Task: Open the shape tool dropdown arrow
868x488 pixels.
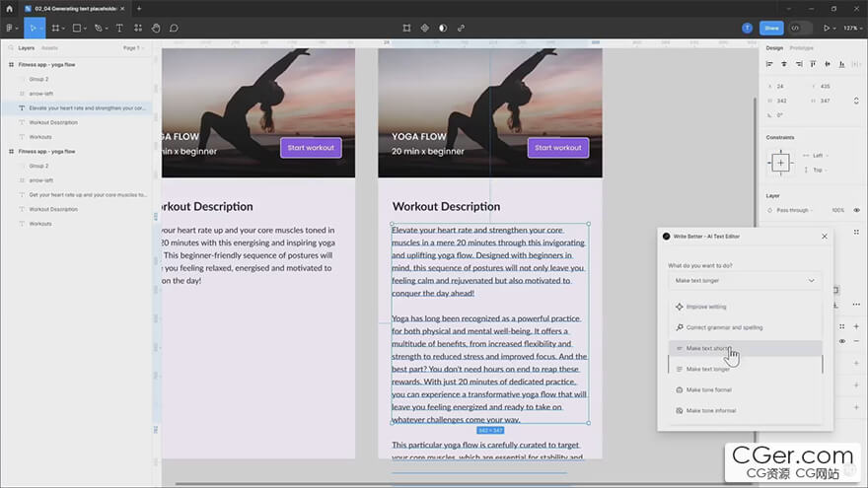Action: tap(85, 29)
